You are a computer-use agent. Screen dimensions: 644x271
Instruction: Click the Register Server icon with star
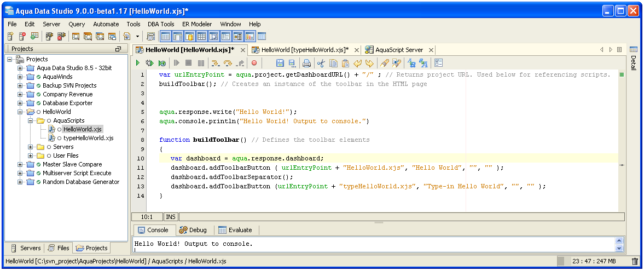11,36
